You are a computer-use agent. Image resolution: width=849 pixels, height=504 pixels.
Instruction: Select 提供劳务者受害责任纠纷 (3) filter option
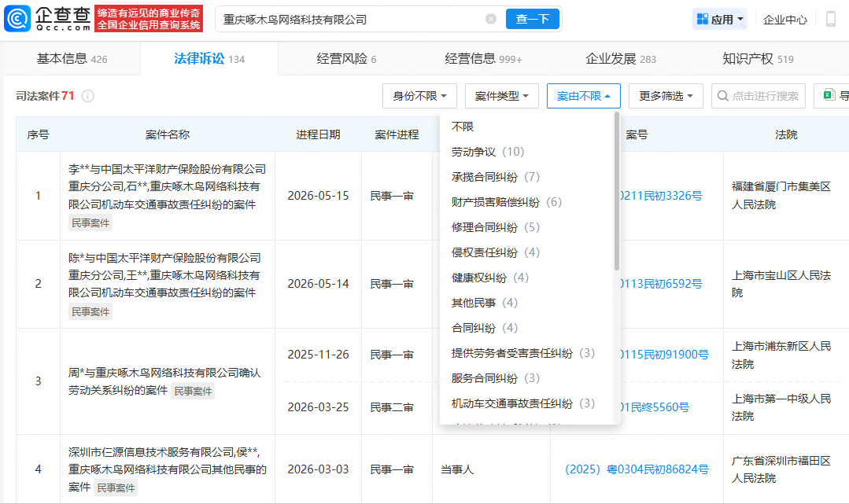coord(523,353)
